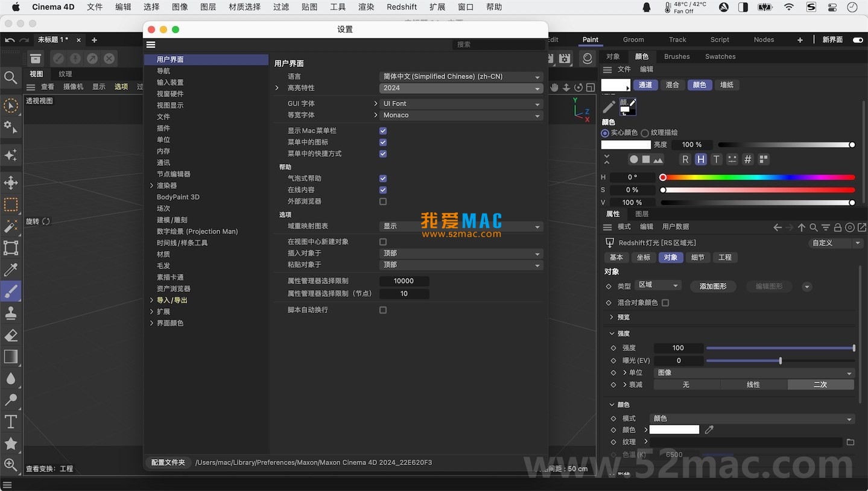Uncheck the 气泡式帮助 checkbox
Viewport: 868px width, 491px height.
383,179
